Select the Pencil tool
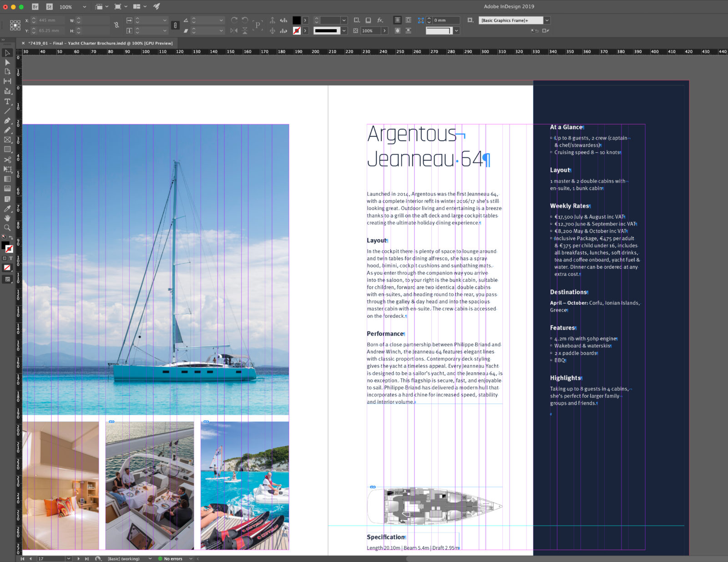This screenshot has width=728, height=562. click(x=7, y=130)
